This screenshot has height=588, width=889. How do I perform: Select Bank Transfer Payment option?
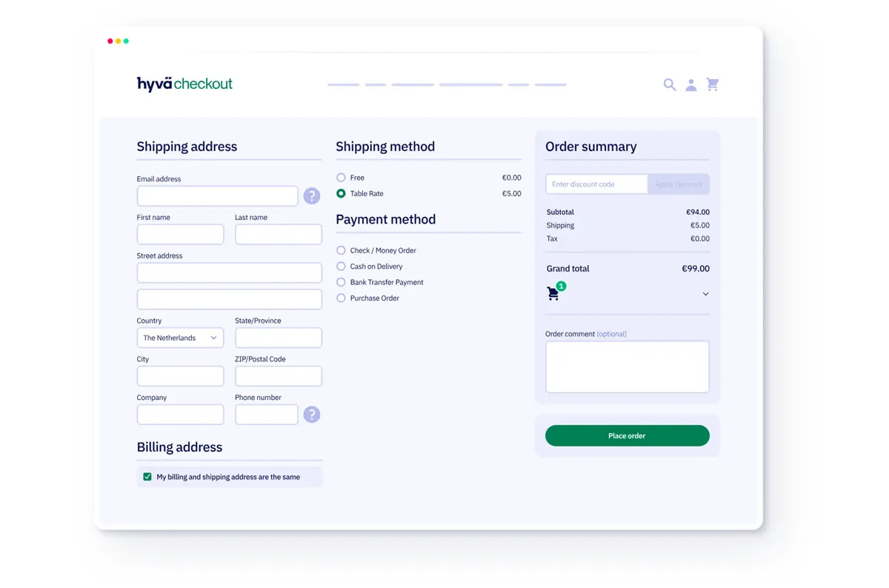point(341,282)
